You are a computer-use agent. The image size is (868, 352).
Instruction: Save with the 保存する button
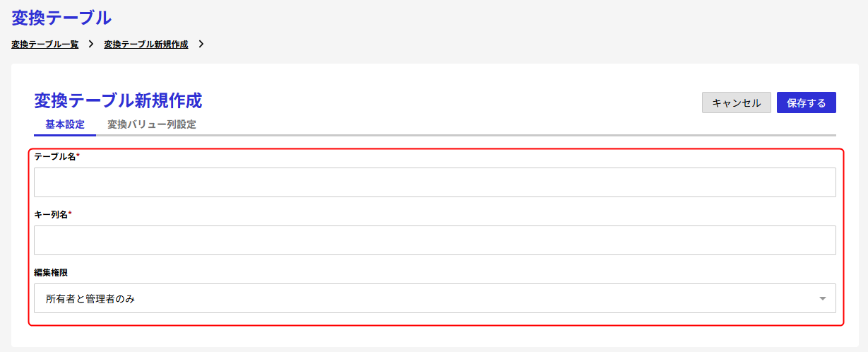[806, 102]
